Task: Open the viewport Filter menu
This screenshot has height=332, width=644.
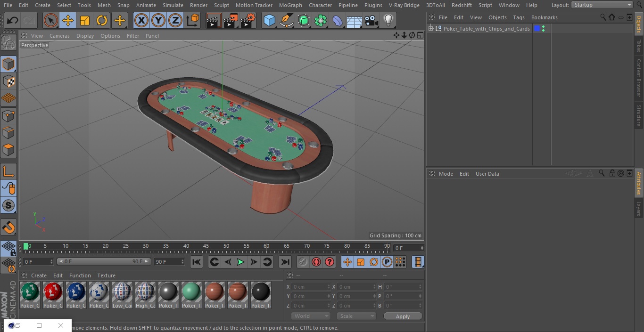Action: 133,36
